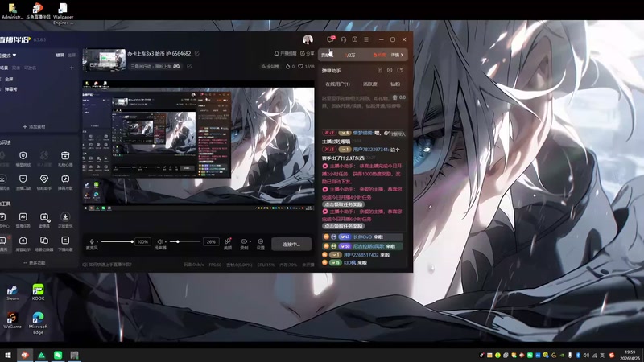Click the taskbar volume tray icon

tap(586, 355)
